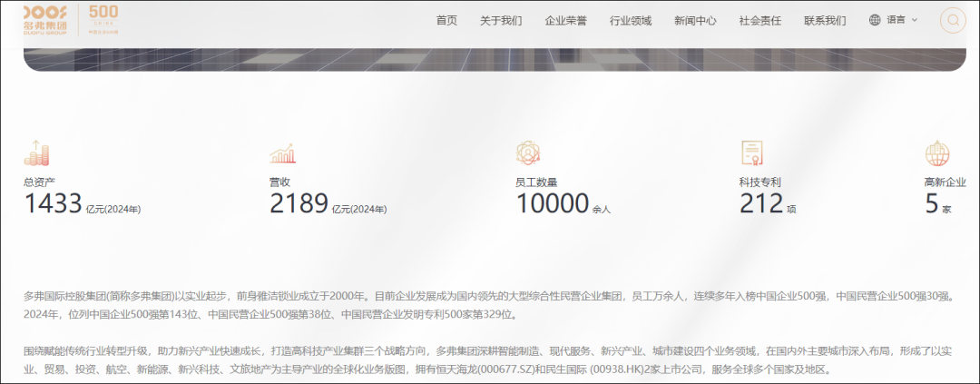Click the total assets coins icon

tap(36, 153)
